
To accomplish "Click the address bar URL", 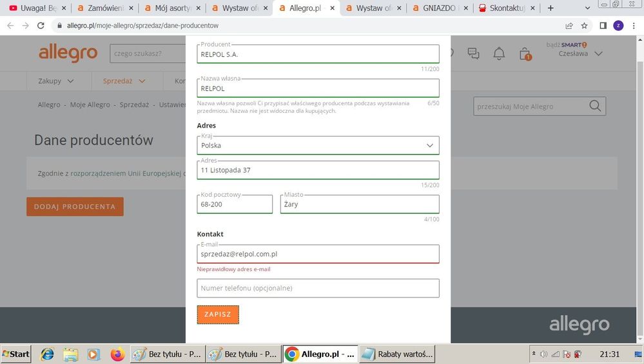I will click(142, 26).
